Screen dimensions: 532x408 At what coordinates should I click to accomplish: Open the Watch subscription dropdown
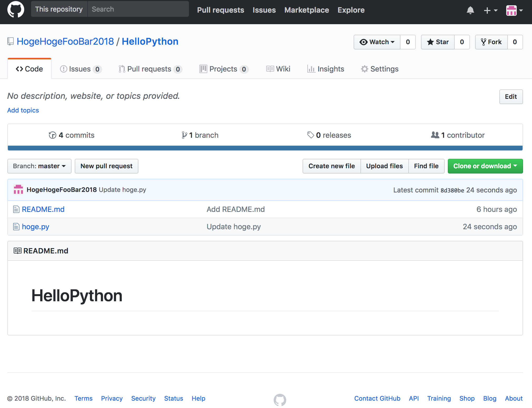[377, 42]
